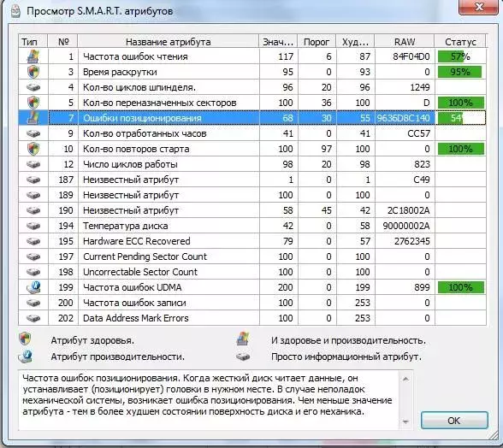
Task: Click the disk icon of Температура диска row
Action: click(33, 226)
